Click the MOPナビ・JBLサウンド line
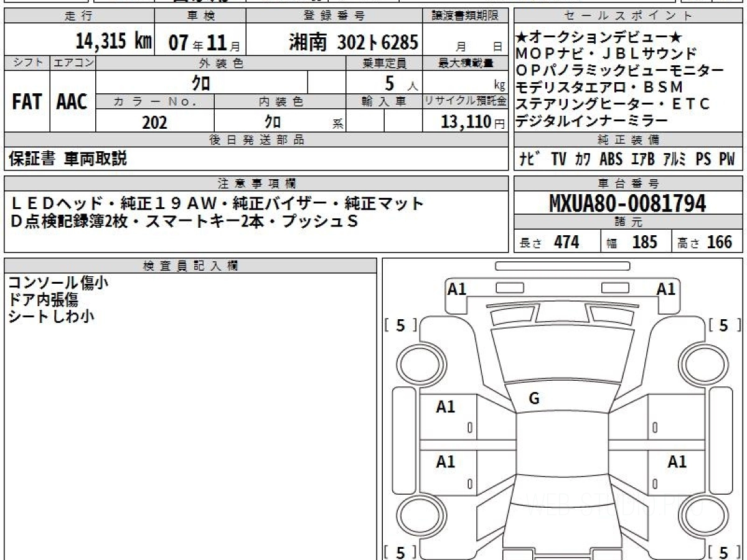 pos(606,54)
